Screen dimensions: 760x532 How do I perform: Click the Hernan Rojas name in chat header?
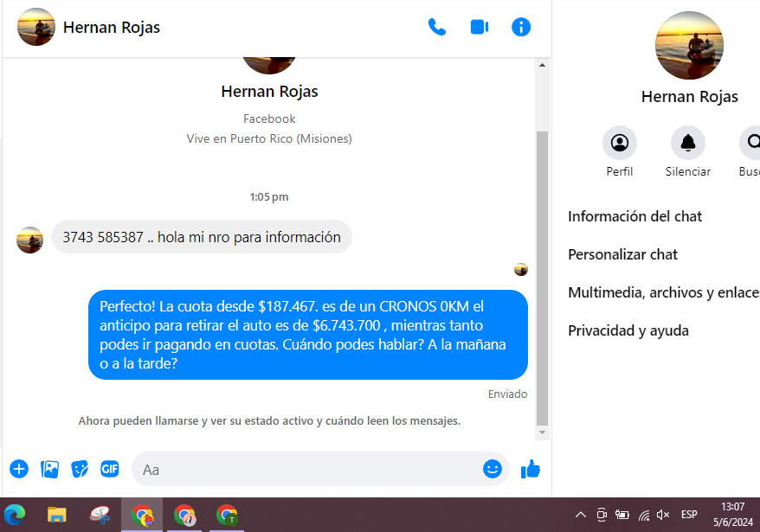coord(112,28)
